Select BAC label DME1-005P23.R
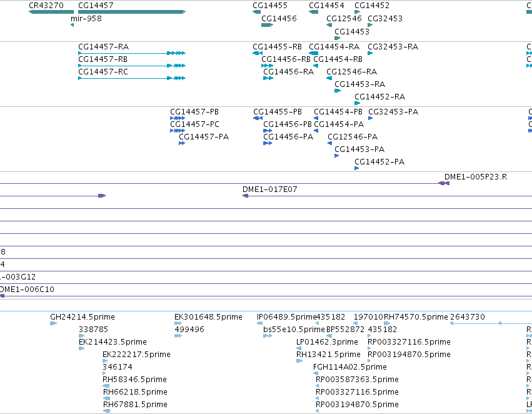 (476, 177)
